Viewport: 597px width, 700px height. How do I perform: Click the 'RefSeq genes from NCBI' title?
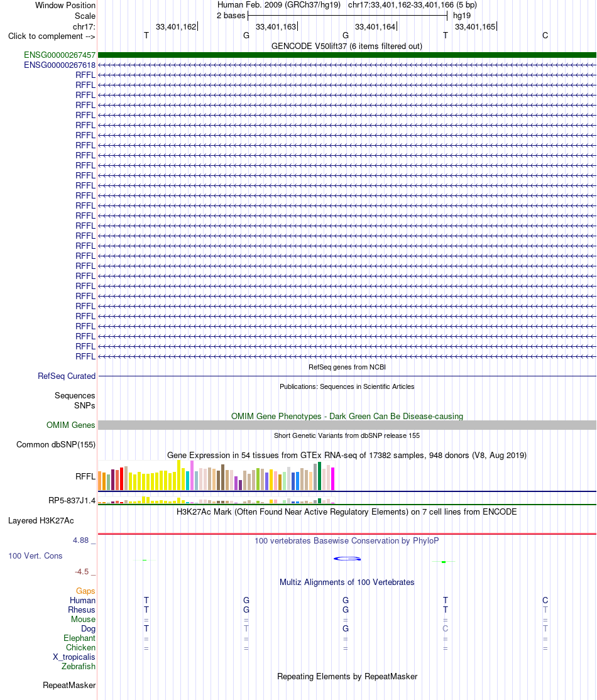click(x=347, y=367)
